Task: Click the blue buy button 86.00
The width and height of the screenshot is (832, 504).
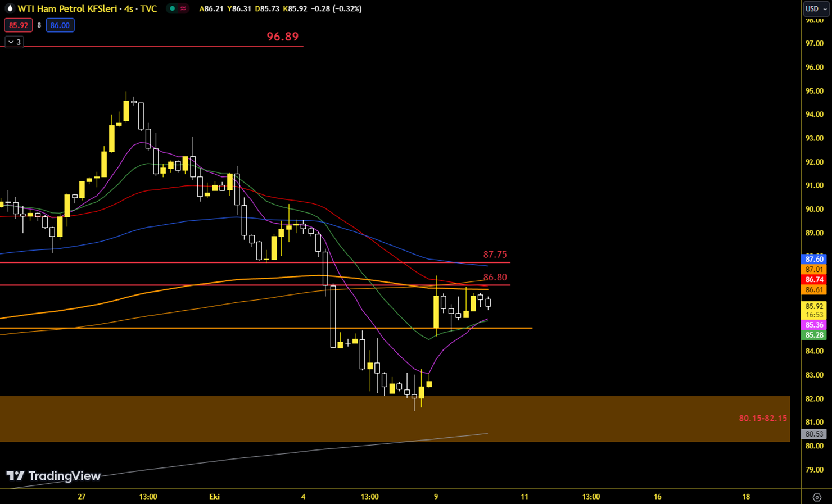Action: (x=60, y=25)
